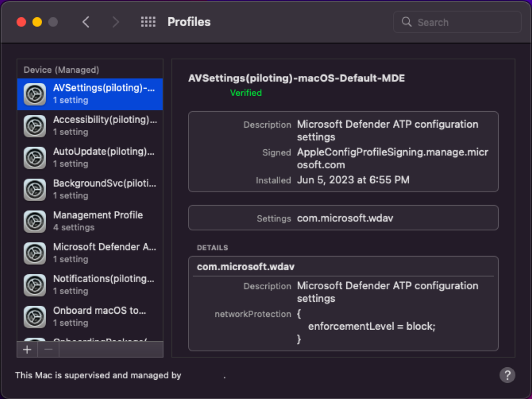Click the forward navigation arrow

click(116, 22)
